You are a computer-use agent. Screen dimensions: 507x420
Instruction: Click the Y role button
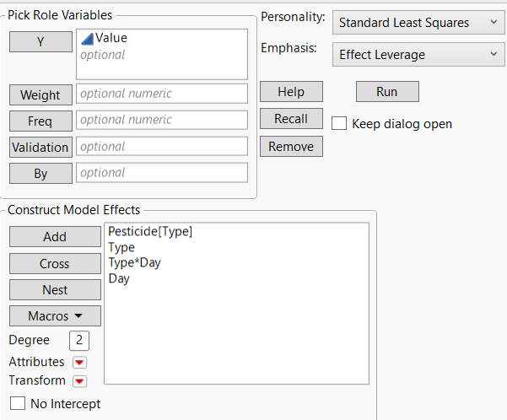pyautogui.click(x=40, y=42)
